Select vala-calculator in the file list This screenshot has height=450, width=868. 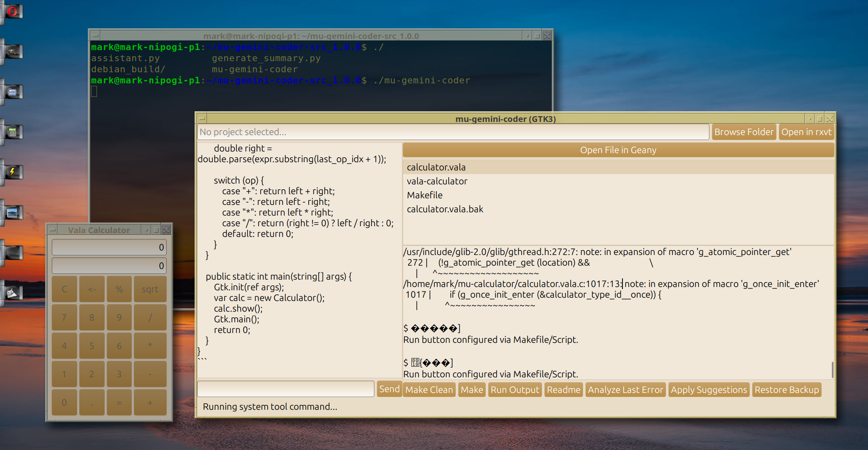click(x=618, y=181)
